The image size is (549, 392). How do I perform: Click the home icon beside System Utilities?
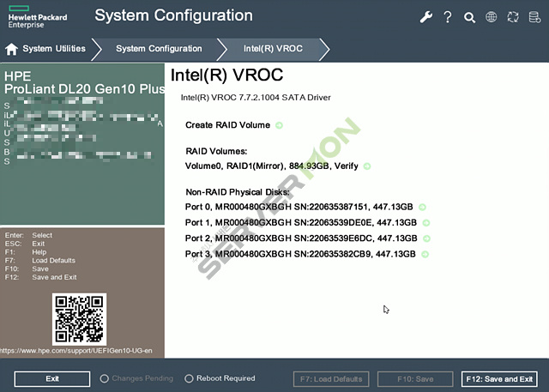point(11,49)
